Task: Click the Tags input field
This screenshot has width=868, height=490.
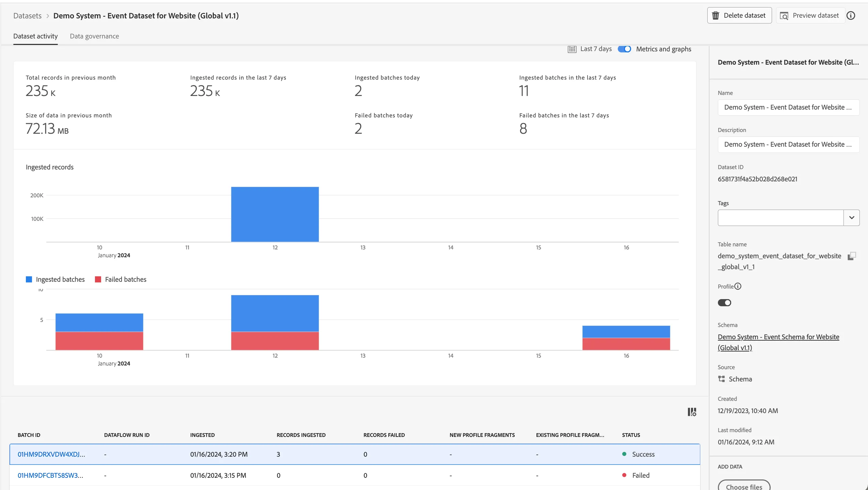Action: click(781, 218)
